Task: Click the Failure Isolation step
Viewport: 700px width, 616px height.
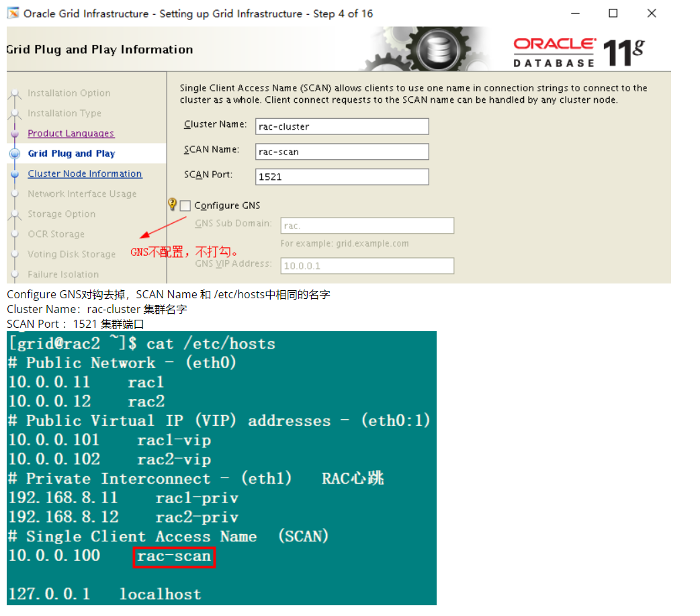Action: (x=63, y=274)
